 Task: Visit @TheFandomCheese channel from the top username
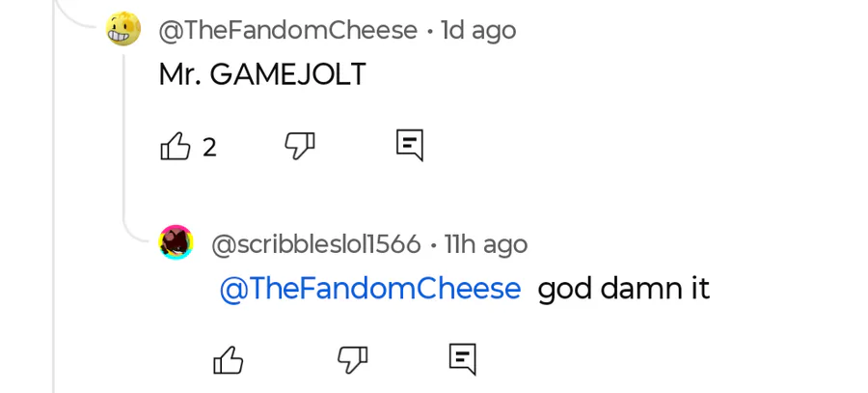(287, 31)
